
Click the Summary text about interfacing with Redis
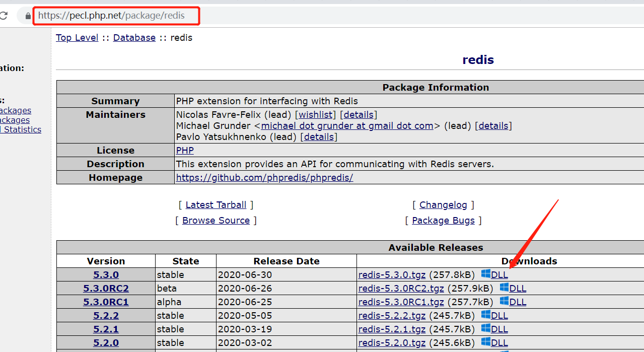point(267,101)
